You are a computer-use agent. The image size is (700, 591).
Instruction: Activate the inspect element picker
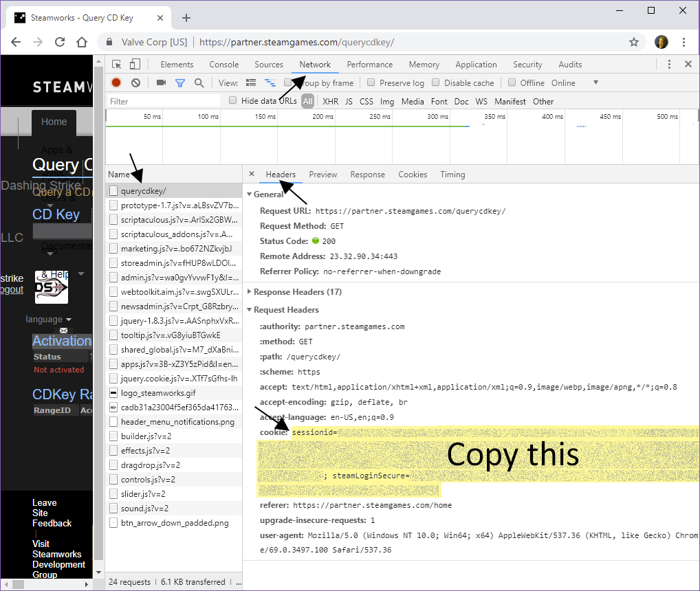pyautogui.click(x=116, y=64)
